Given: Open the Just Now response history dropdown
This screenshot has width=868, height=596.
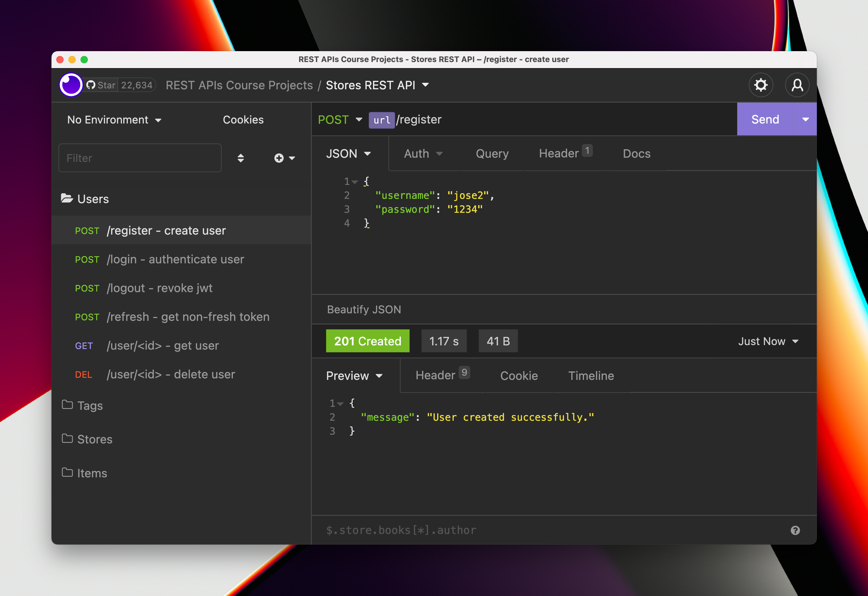Looking at the screenshot, I should click(x=768, y=341).
